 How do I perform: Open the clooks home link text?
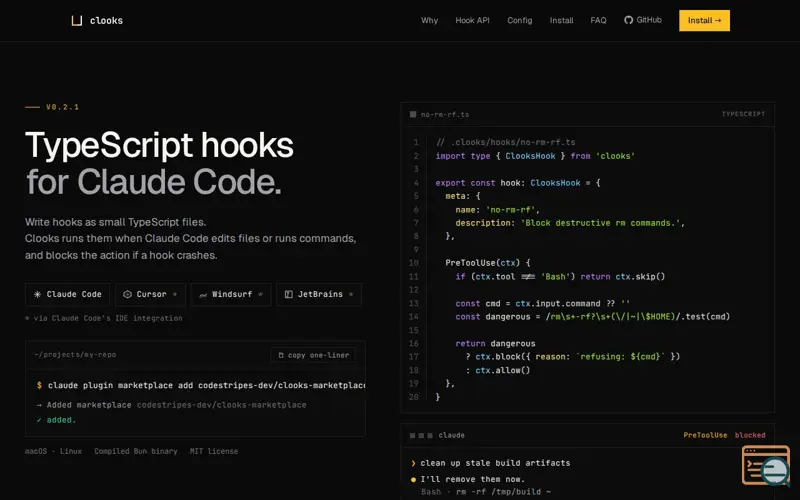point(106,20)
